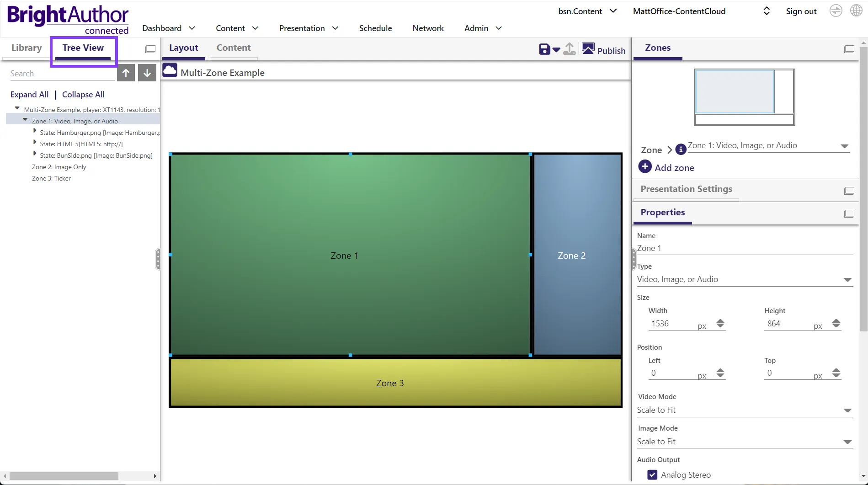Go to the Network page
868x485 pixels.
coord(428,28)
